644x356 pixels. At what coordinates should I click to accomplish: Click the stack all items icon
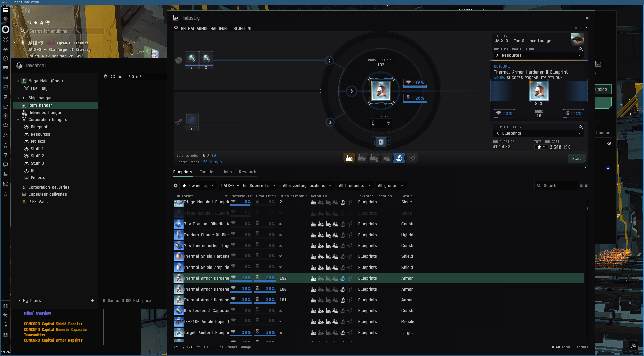coord(106,77)
